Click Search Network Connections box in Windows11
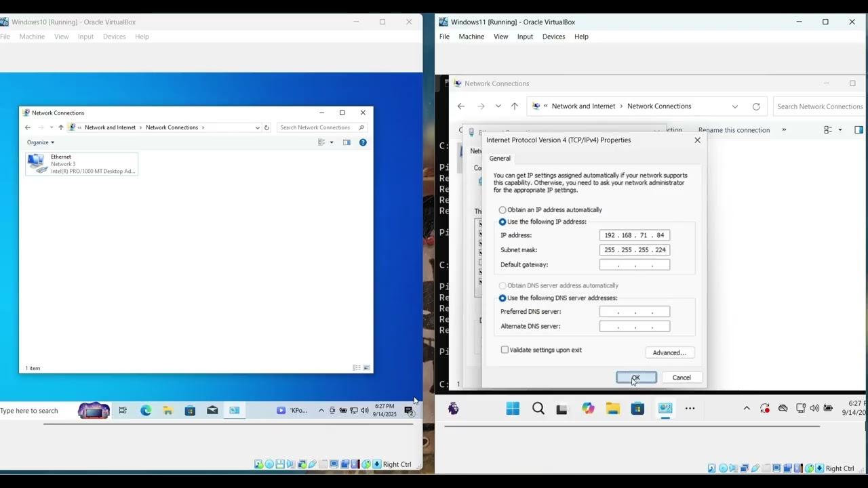The height and width of the screenshot is (488, 868). [819, 106]
